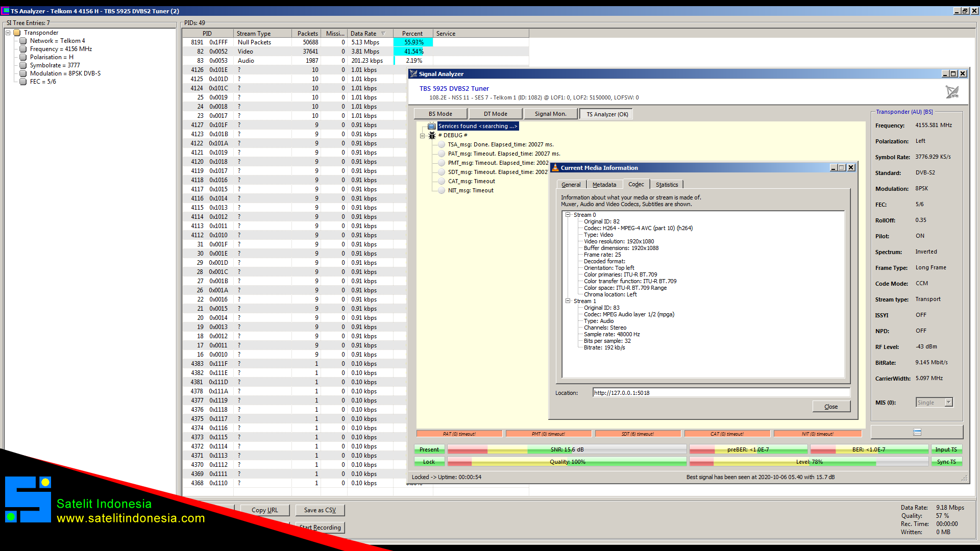Click the Services found TV icon
This screenshot has height=551, width=980.
pos(432,126)
